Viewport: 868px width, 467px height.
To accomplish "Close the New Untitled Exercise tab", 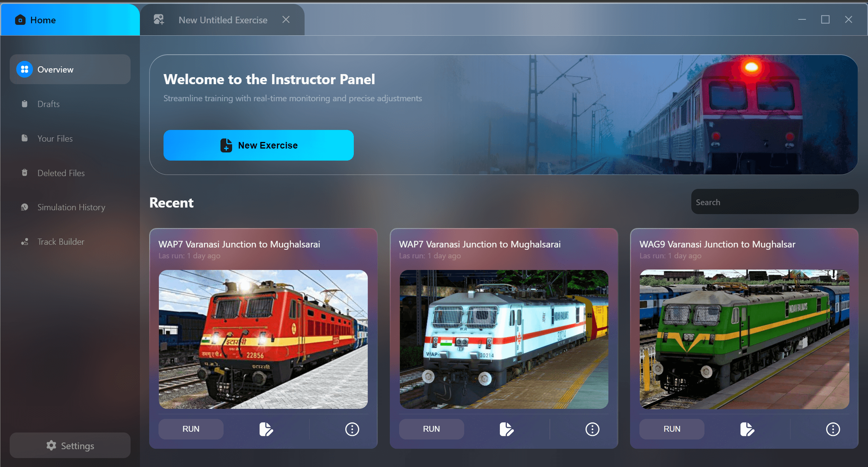I will (x=286, y=20).
